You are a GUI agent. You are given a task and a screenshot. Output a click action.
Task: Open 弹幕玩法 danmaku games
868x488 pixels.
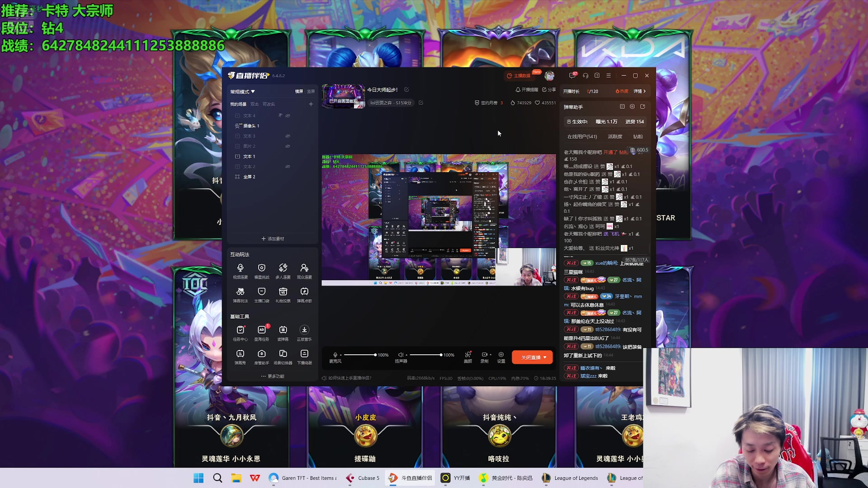click(x=240, y=295)
